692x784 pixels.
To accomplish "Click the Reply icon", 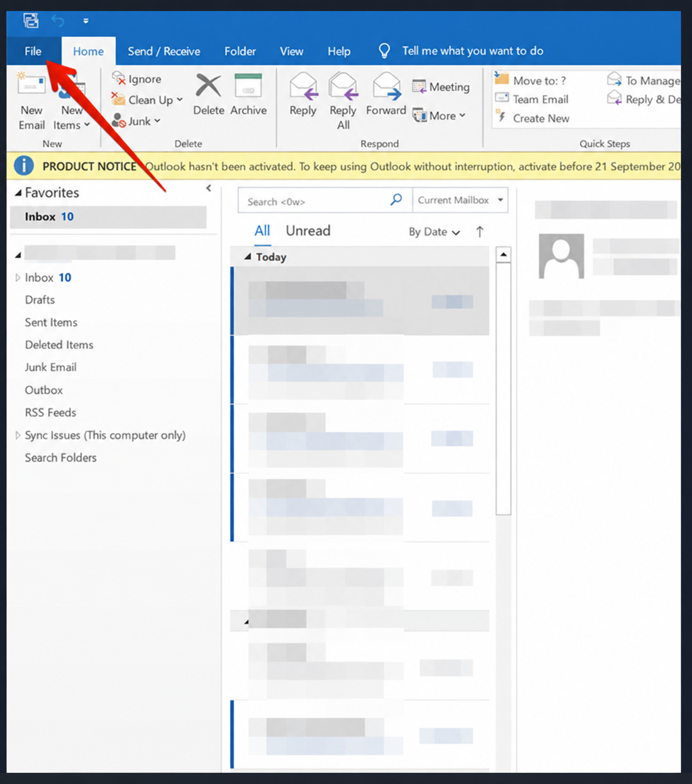I will [303, 86].
